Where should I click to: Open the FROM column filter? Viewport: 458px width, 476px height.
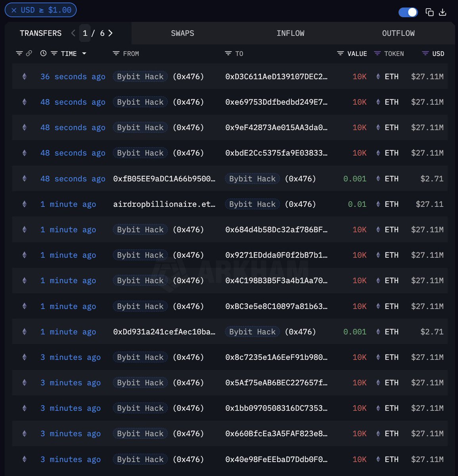tap(116, 53)
